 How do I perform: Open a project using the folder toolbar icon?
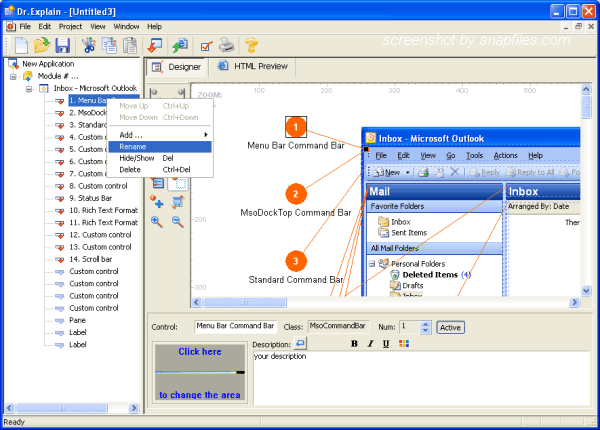pyautogui.click(x=42, y=45)
